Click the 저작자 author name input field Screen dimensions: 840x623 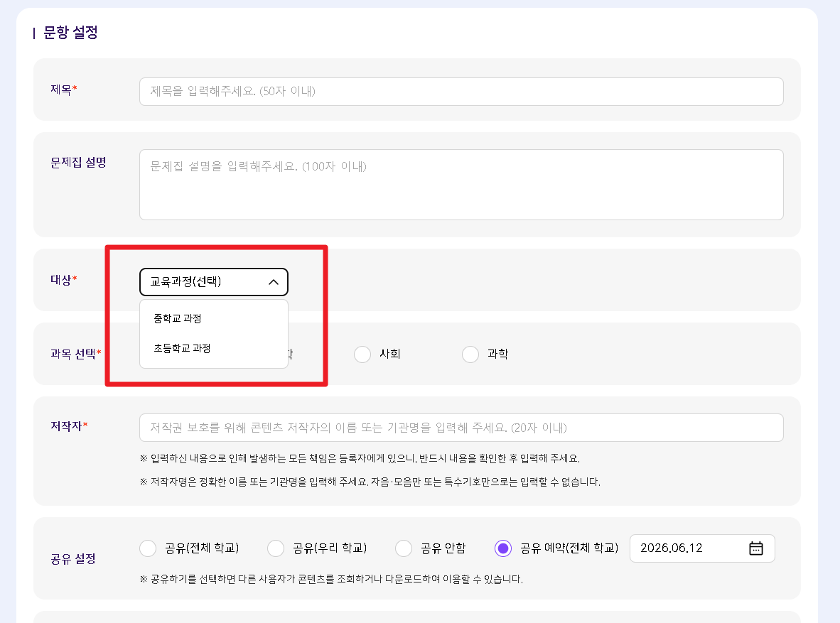(x=461, y=428)
